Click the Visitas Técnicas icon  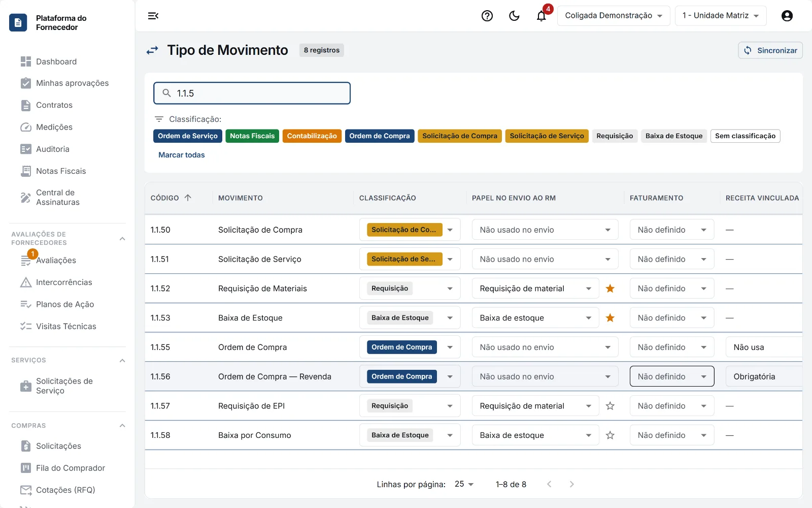pos(26,326)
